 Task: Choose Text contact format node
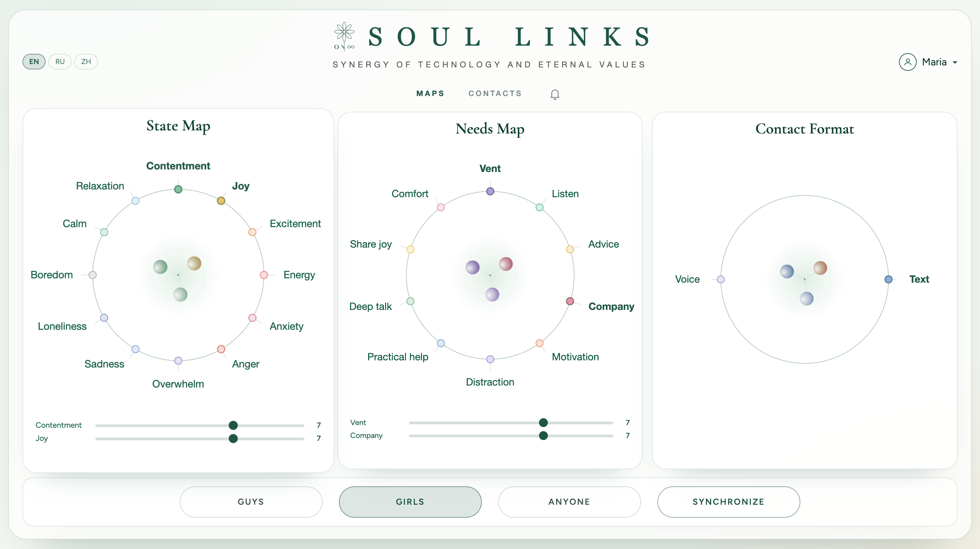(x=889, y=280)
